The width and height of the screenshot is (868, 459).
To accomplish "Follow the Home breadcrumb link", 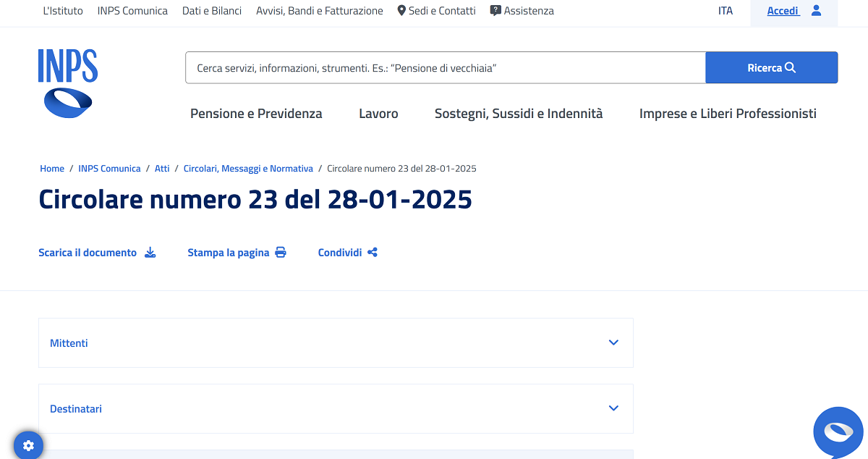I will click(51, 168).
